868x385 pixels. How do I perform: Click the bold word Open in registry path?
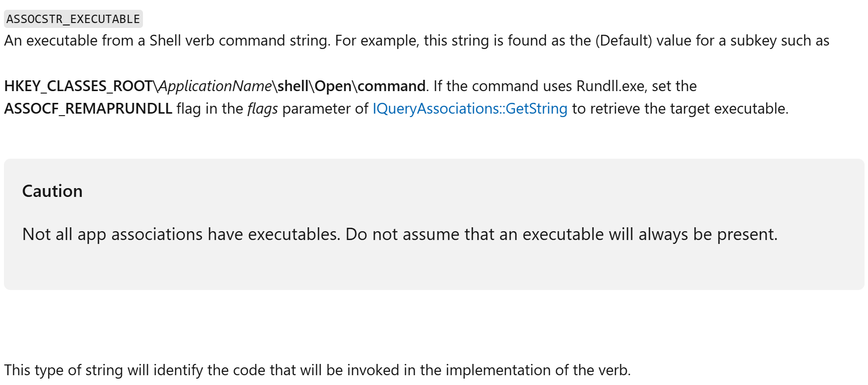[333, 86]
